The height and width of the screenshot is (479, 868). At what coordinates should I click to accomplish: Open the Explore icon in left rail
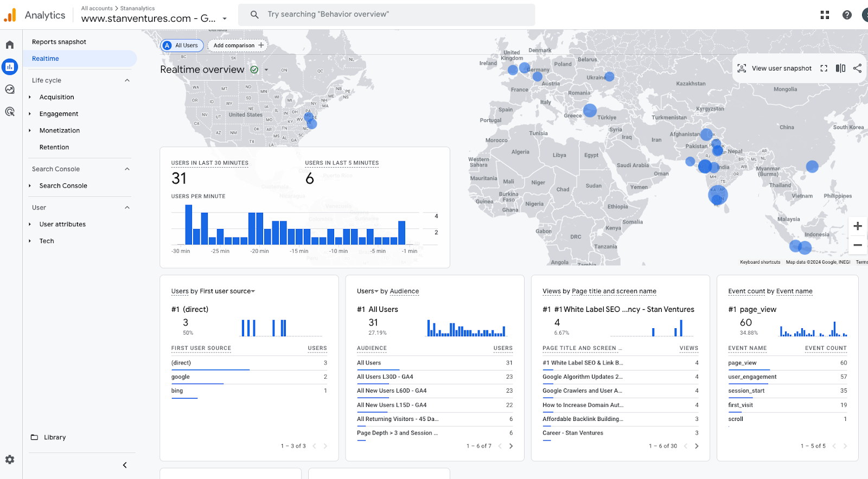click(x=10, y=89)
